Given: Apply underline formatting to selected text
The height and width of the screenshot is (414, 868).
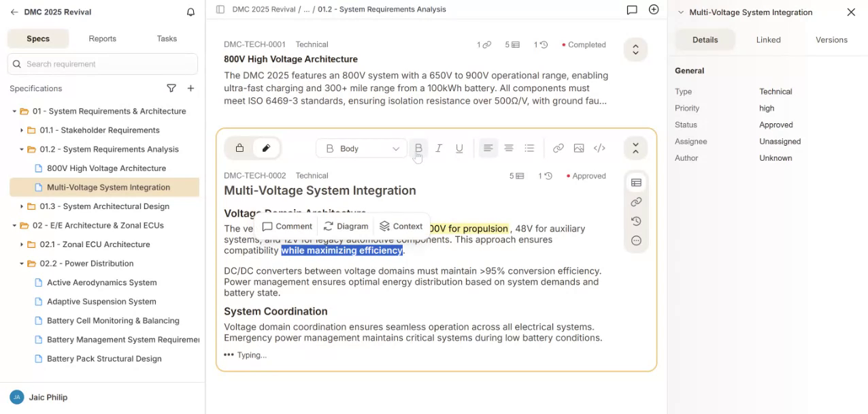Looking at the screenshot, I should point(459,148).
